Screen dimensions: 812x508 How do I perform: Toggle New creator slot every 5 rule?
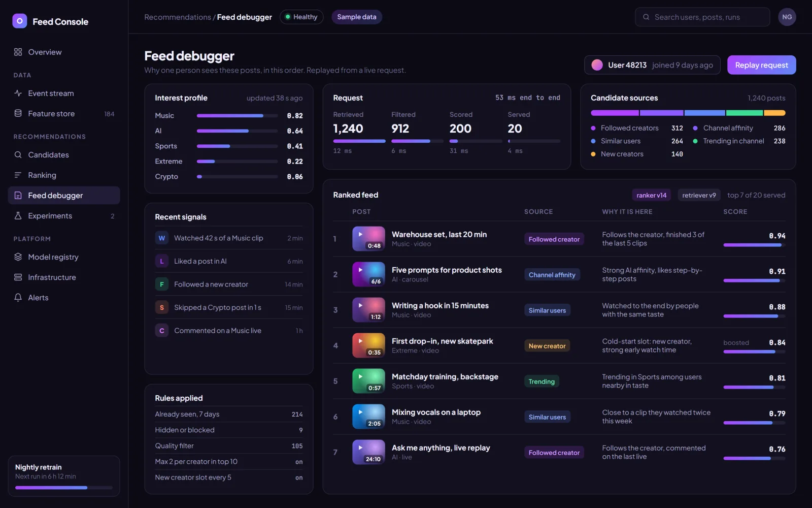[229, 477]
